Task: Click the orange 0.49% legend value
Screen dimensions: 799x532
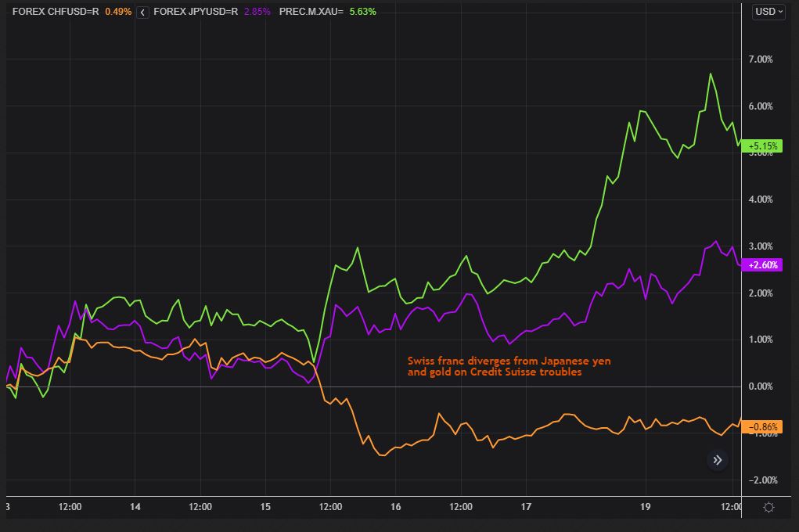Action: (x=117, y=12)
